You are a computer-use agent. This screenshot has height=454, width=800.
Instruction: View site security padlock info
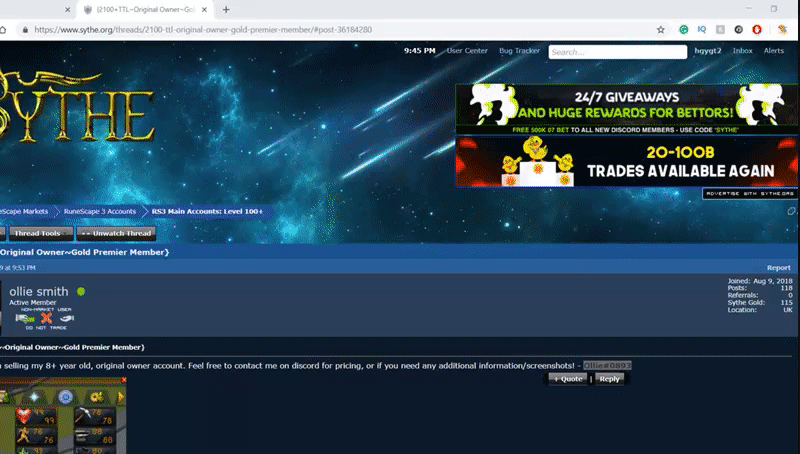click(26, 30)
